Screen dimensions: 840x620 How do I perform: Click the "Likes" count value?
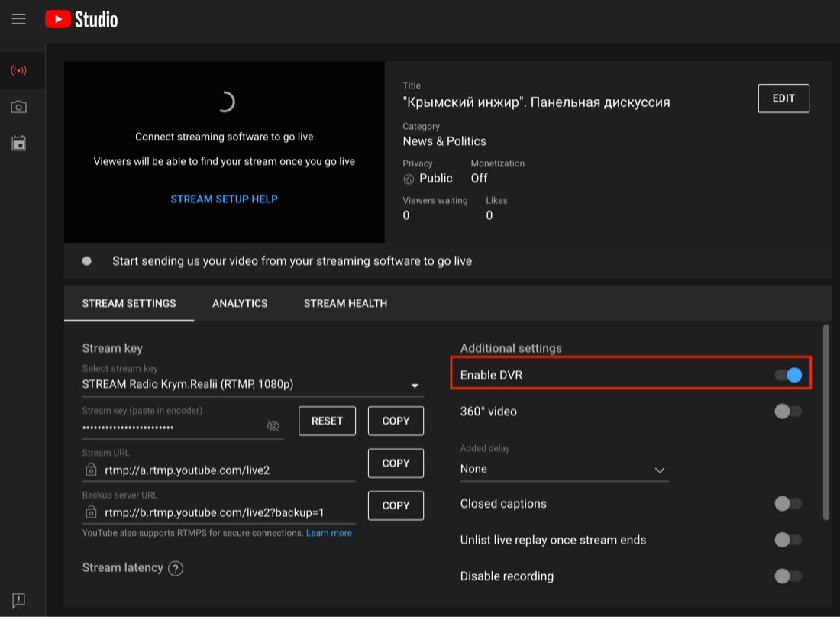(489, 215)
